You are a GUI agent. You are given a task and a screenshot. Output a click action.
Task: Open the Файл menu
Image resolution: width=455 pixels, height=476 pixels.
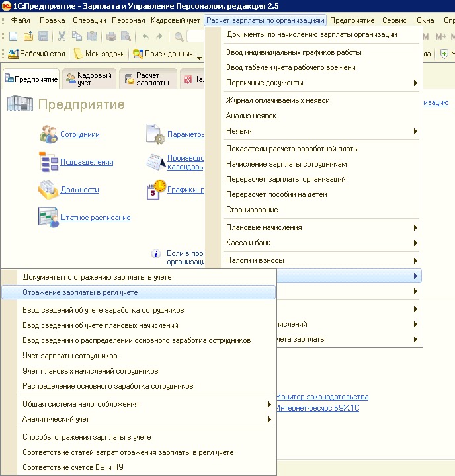click(x=21, y=20)
